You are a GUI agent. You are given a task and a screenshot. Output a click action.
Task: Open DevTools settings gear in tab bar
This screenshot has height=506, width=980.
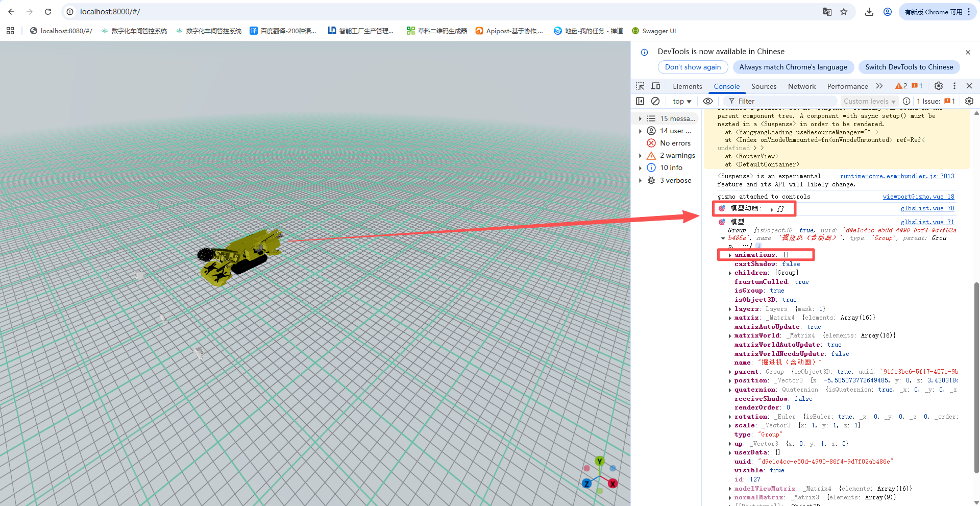[938, 86]
